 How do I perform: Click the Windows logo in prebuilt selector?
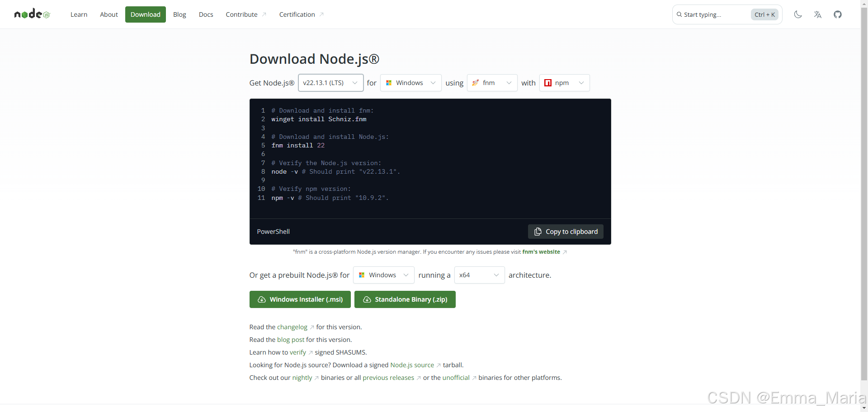[x=362, y=275]
